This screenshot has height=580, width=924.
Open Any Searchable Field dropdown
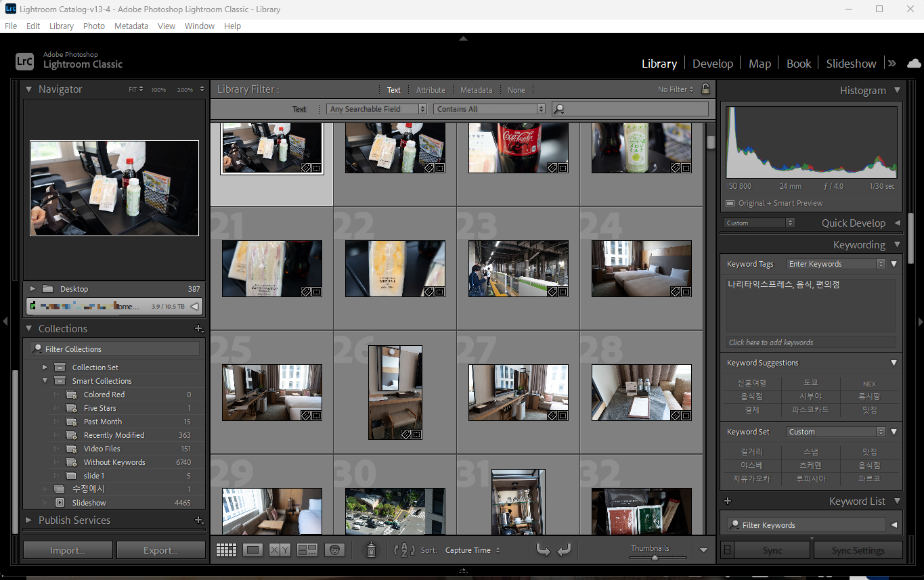376,109
